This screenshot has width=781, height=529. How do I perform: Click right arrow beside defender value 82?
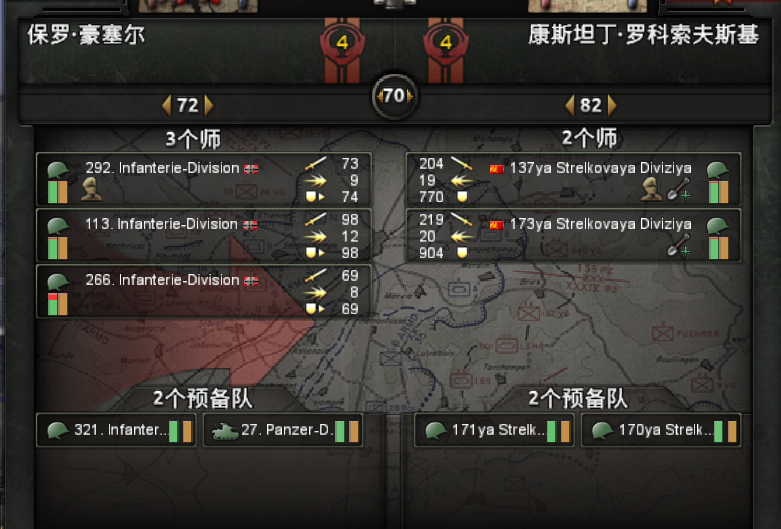pyautogui.click(x=612, y=106)
